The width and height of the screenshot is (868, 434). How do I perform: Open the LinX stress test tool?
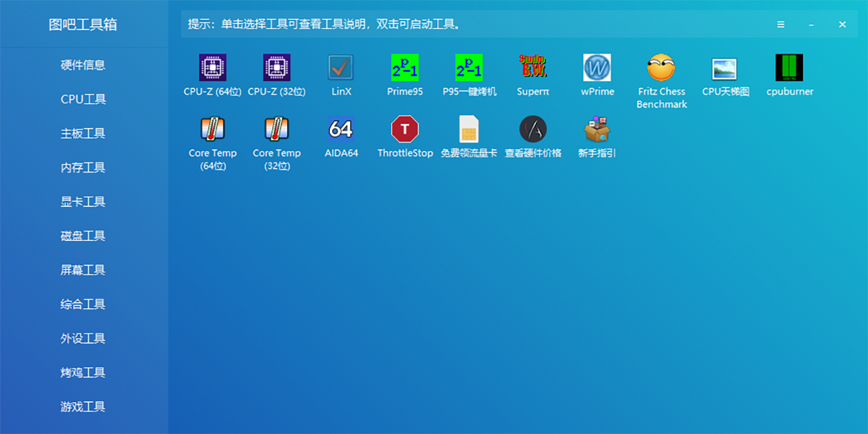[340, 69]
